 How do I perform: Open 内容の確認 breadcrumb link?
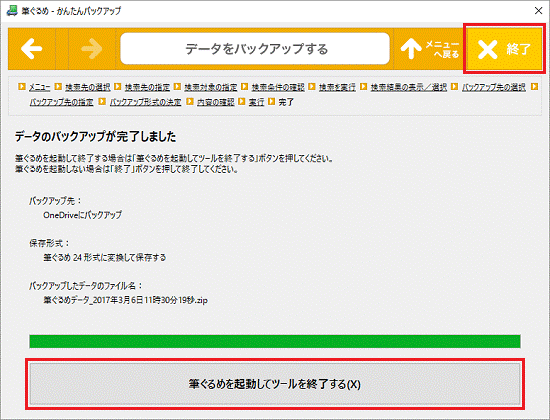click(x=215, y=102)
